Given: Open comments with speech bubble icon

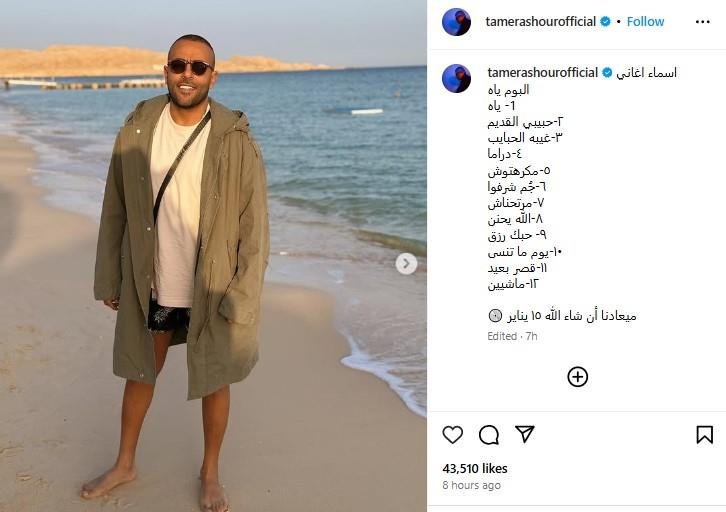Looking at the screenshot, I should coord(489,435).
